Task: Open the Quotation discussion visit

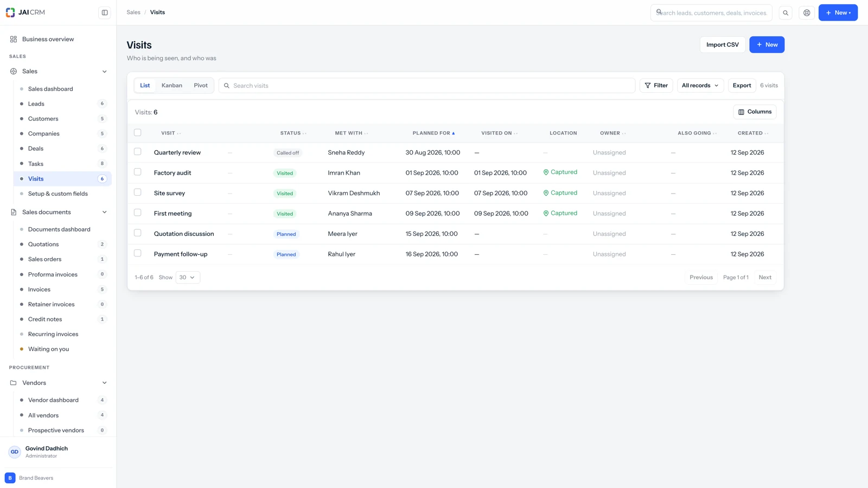Action: (x=184, y=234)
